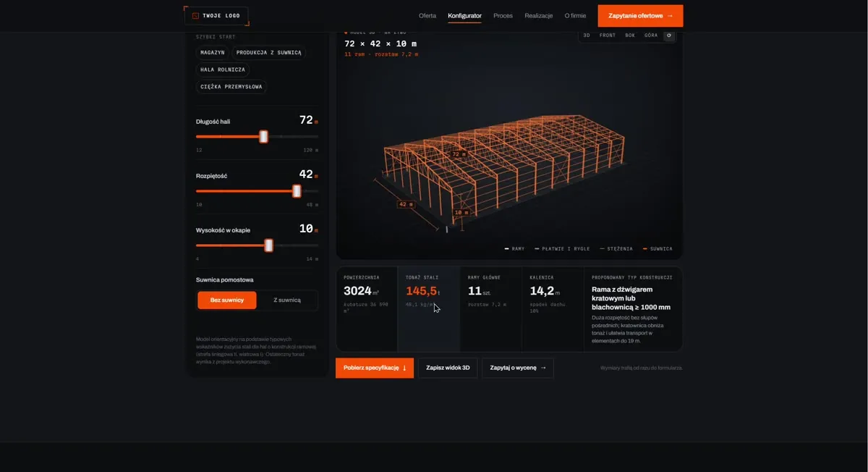The width and height of the screenshot is (868, 472).
Task: Click Zapisz widok 3D button
Action: pos(448,368)
